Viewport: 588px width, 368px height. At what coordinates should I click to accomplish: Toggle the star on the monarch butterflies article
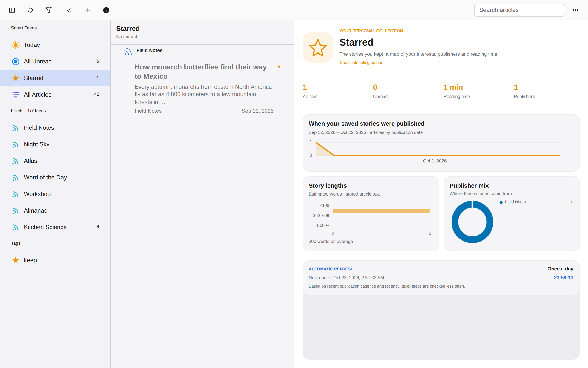click(279, 66)
